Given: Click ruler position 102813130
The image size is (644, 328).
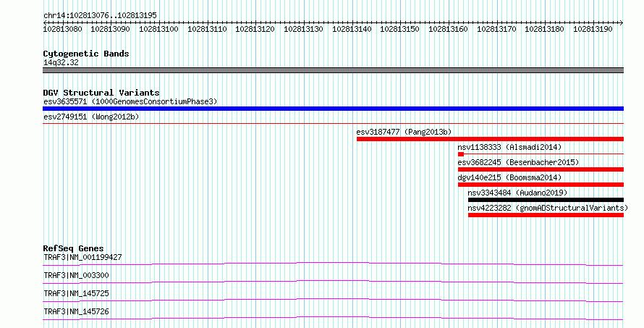Looking at the screenshot, I should point(303,29).
